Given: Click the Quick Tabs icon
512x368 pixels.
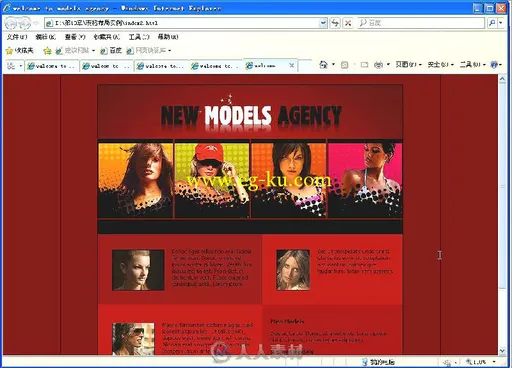Looking at the screenshot, I should pos(11,66).
